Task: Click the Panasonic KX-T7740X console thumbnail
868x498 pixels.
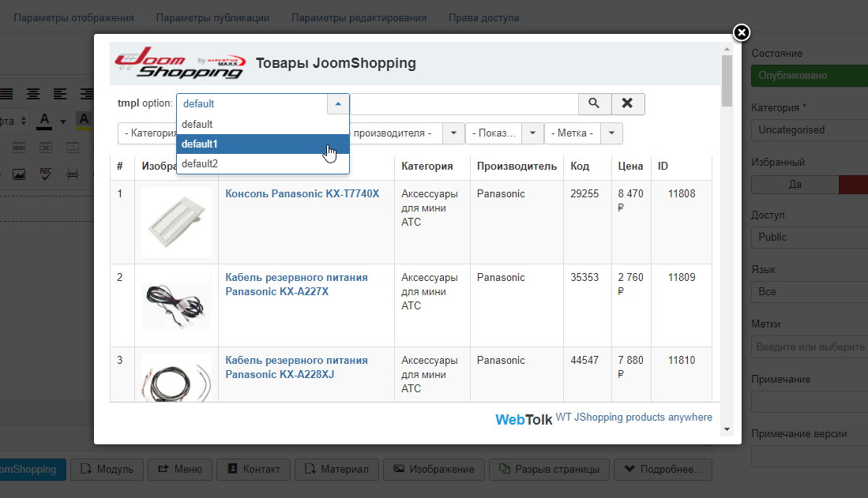Action: pyautogui.click(x=176, y=222)
